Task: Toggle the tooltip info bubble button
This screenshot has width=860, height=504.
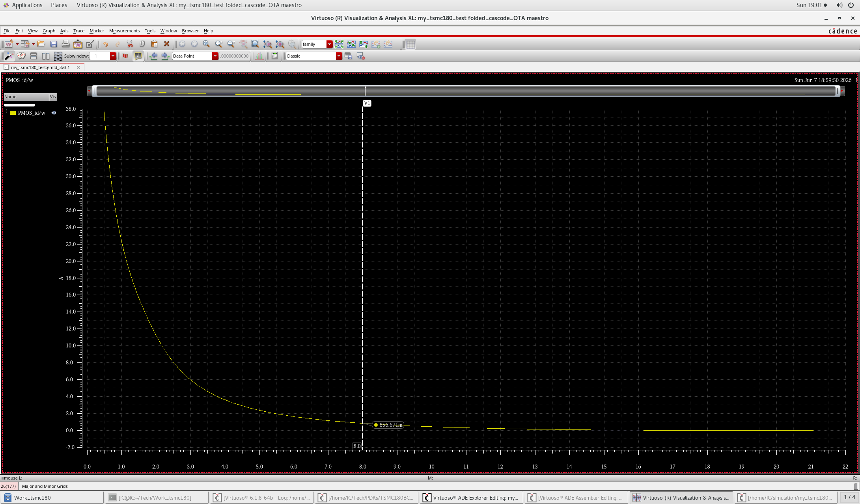Action: point(138,56)
